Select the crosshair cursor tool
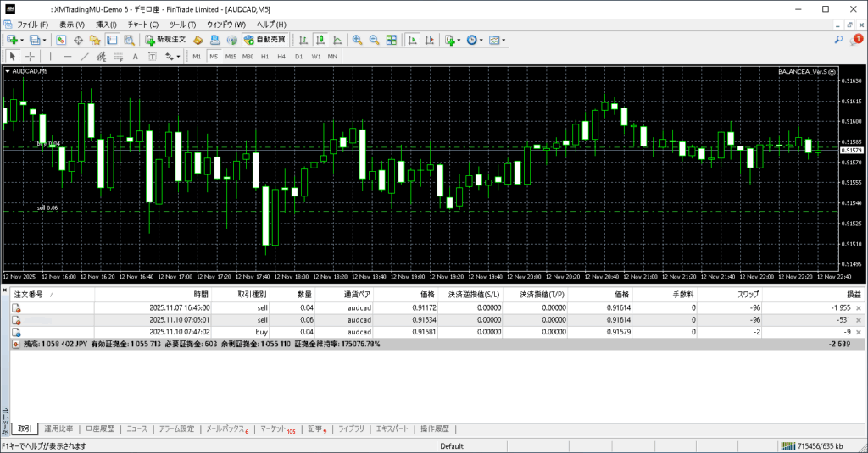The width and height of the screenshot is (868, 453). pos(30,57)
